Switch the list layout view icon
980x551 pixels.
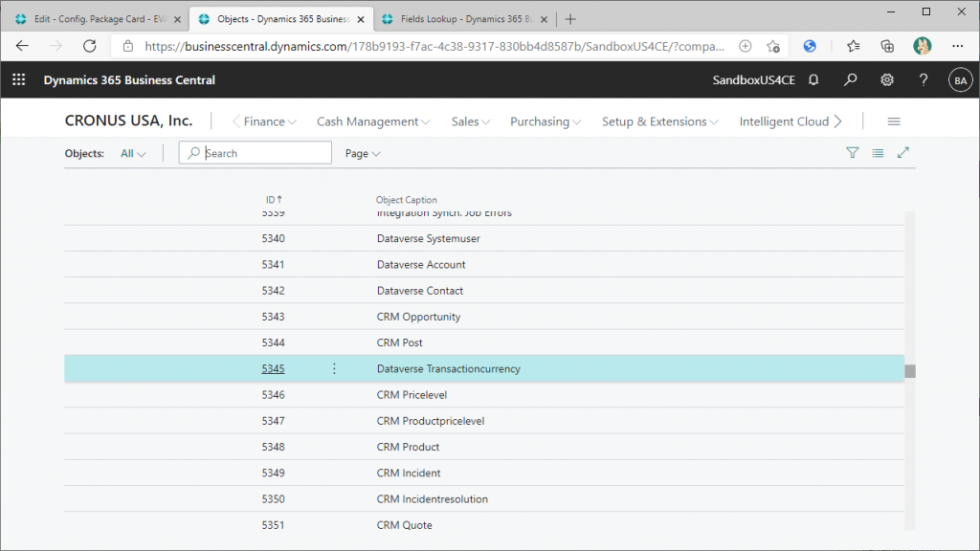[878, 152]
